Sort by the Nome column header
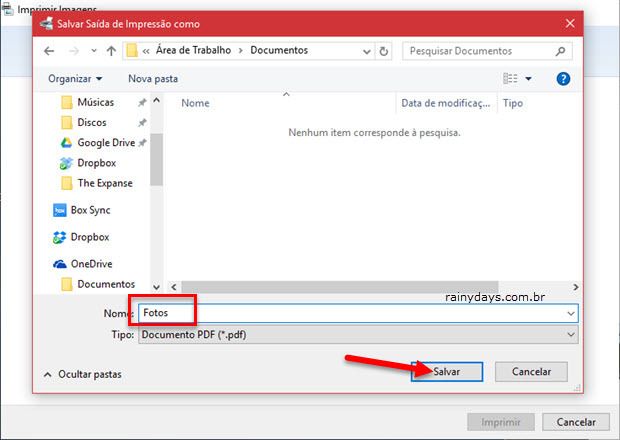Image resolution: width=620 pixels, height=440 pixels. coord(196,103)
